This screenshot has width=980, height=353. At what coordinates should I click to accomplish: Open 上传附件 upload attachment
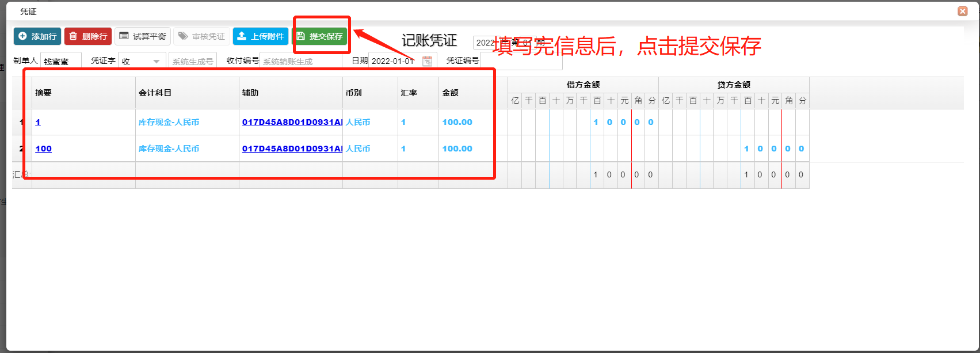(261, 36)
